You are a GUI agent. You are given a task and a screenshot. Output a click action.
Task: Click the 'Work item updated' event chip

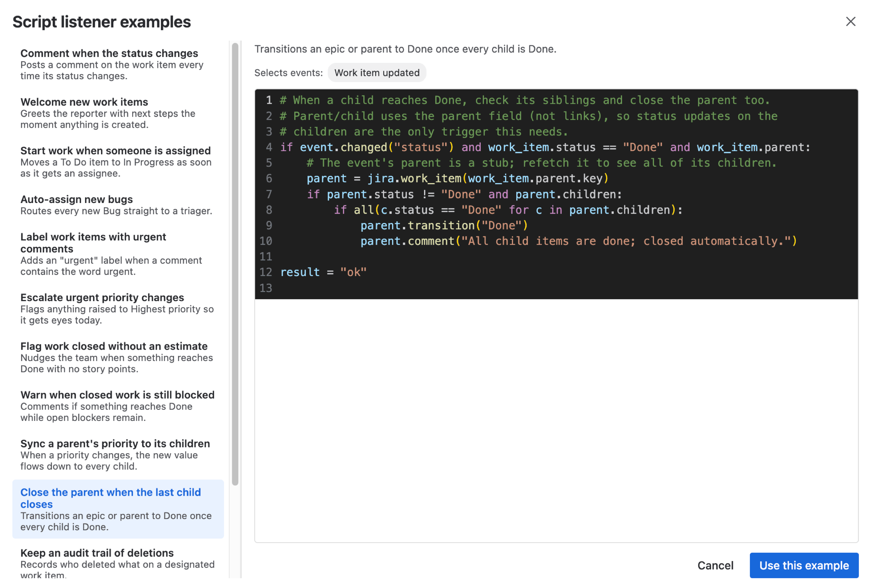coord(377,73)
